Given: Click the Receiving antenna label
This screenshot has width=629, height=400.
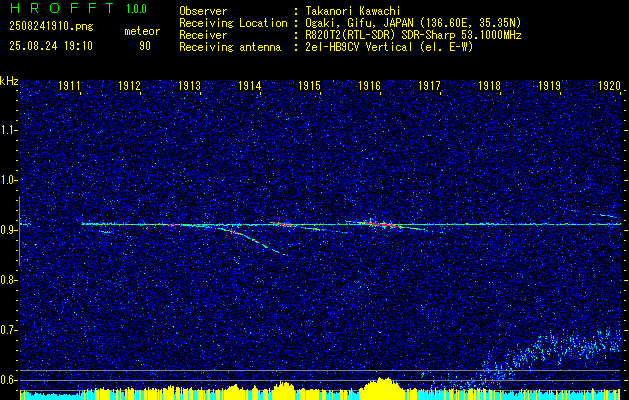Looking at the screenshot, I should click(230, 47).
